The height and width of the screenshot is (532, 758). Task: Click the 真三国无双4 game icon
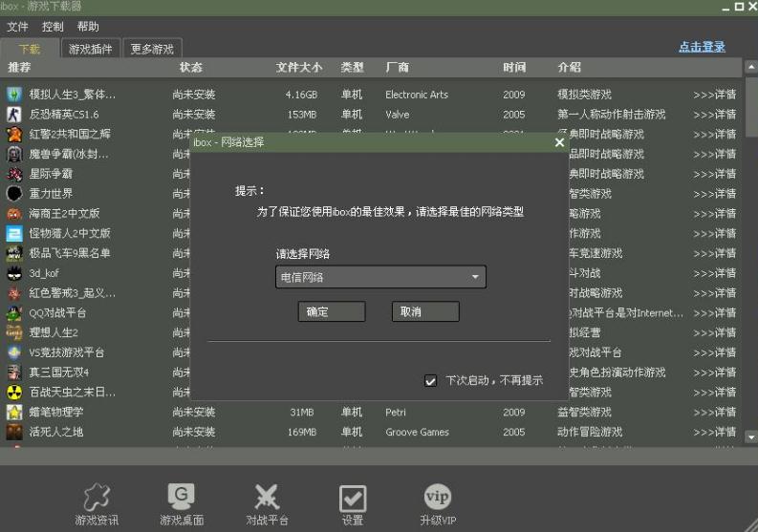pos(14,372)
